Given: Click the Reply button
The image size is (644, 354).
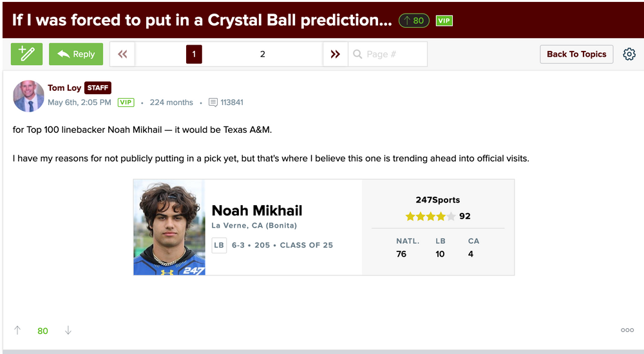Looking at the screenshot, I should point(76,54).
